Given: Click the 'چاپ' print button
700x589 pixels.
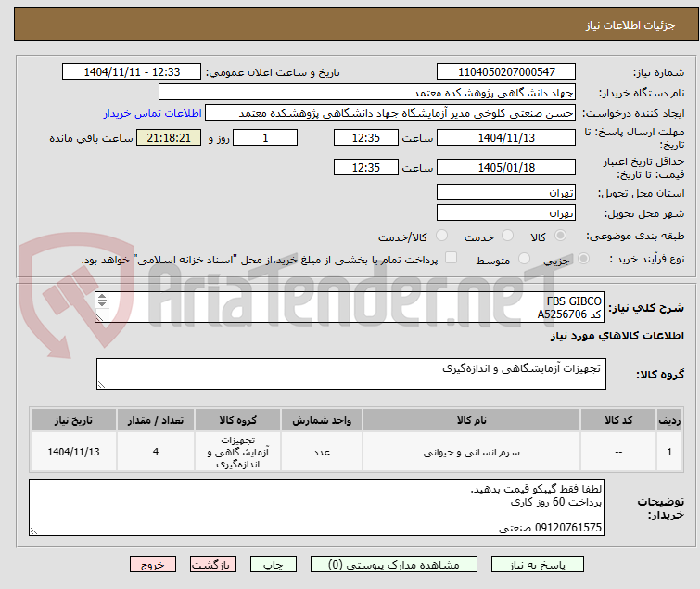Looking at the screenshot, I should tap(274, 565).
